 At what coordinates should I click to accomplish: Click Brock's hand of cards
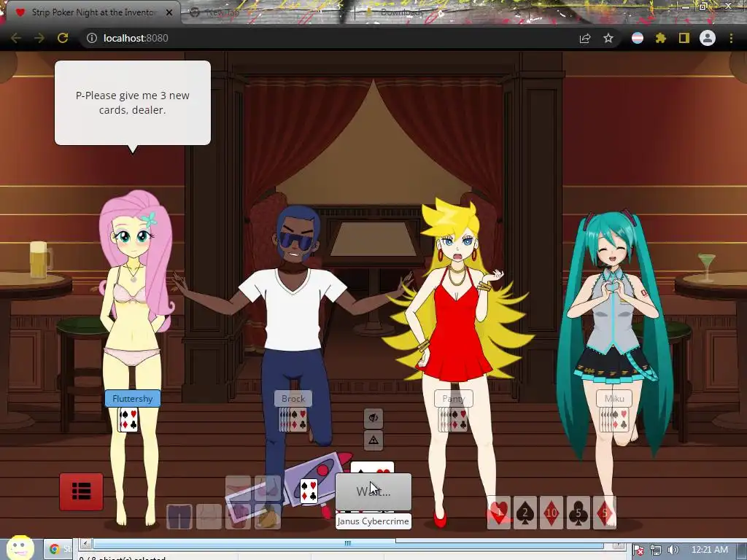click(293, 419)
